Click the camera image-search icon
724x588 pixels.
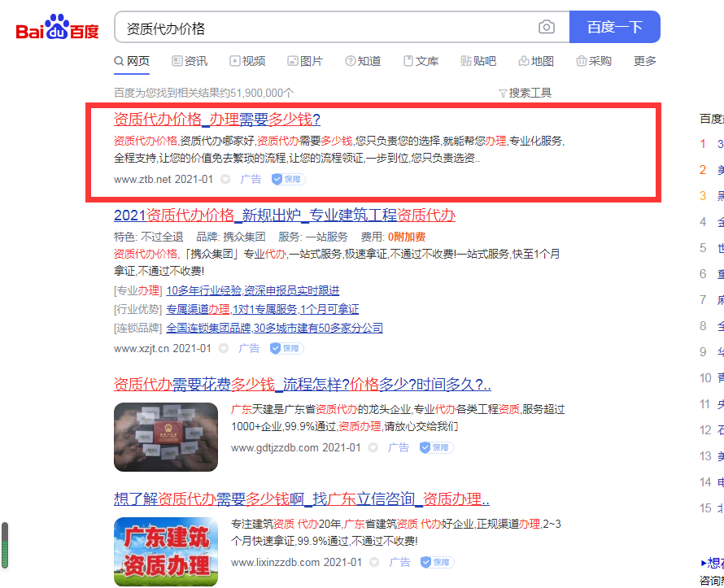coord(546,28)
